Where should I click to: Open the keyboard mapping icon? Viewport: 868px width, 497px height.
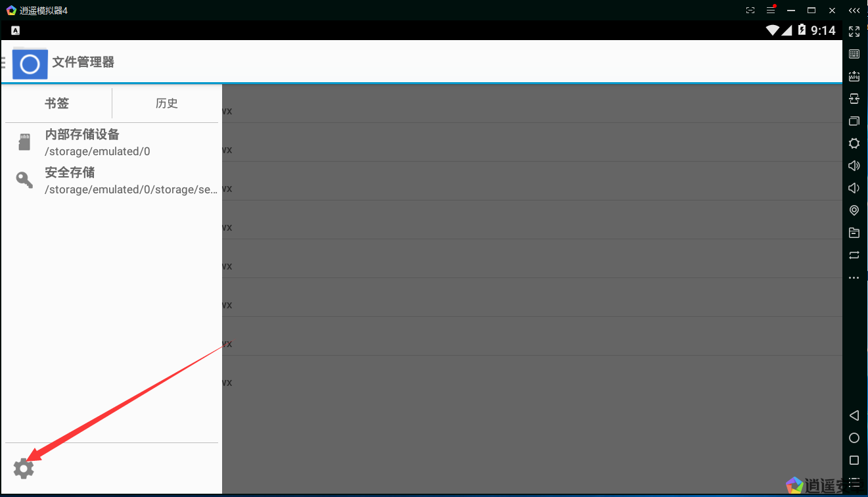pos(854,54)
